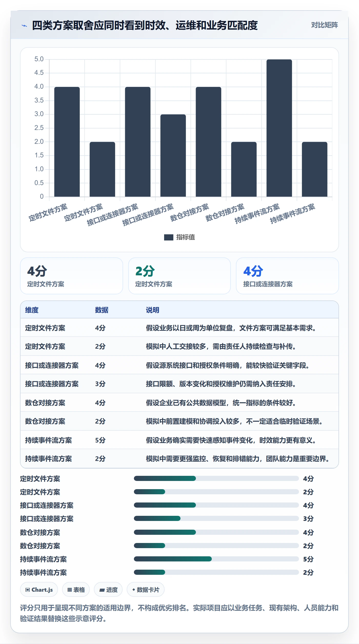Screen dimensions: 359x644
Task: Click the 进度 chip
Action: click(x=108, y=590)
